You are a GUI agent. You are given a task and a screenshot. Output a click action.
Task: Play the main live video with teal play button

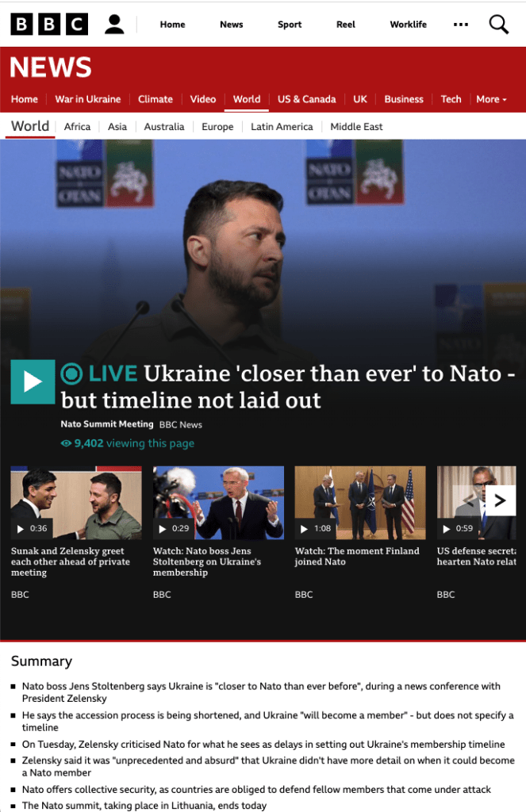pyautogui.click(x=33, y=381)
